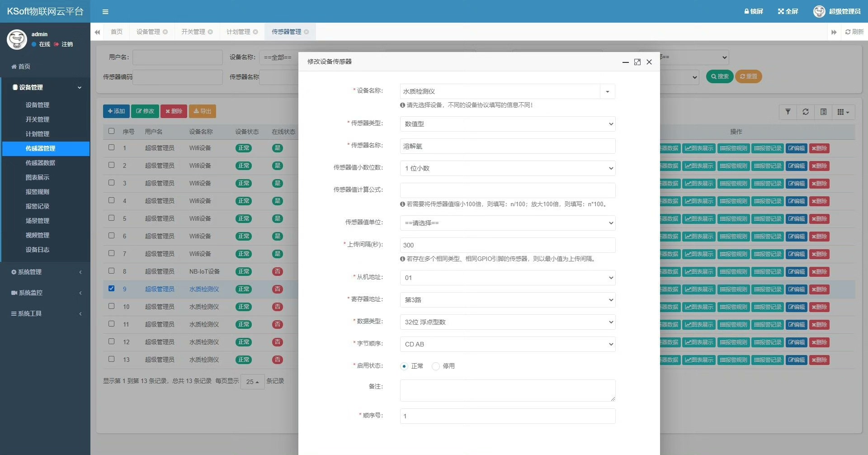Close the 计划管理 tab

(255, 32)
